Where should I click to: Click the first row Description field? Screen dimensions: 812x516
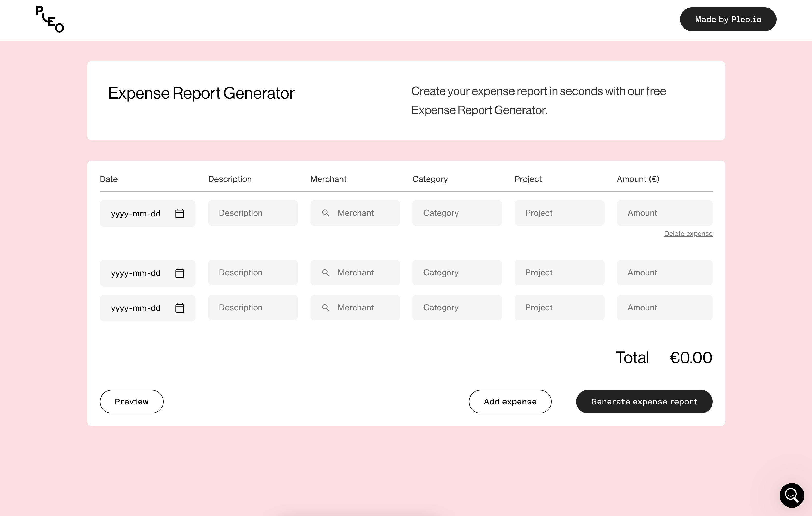pos(253,213)
